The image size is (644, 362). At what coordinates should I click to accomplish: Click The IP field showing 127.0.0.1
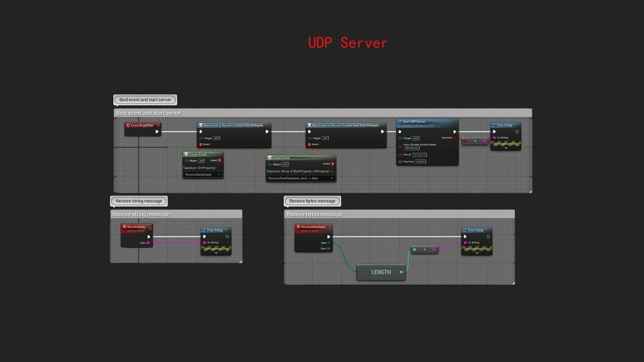click(419, 155)
